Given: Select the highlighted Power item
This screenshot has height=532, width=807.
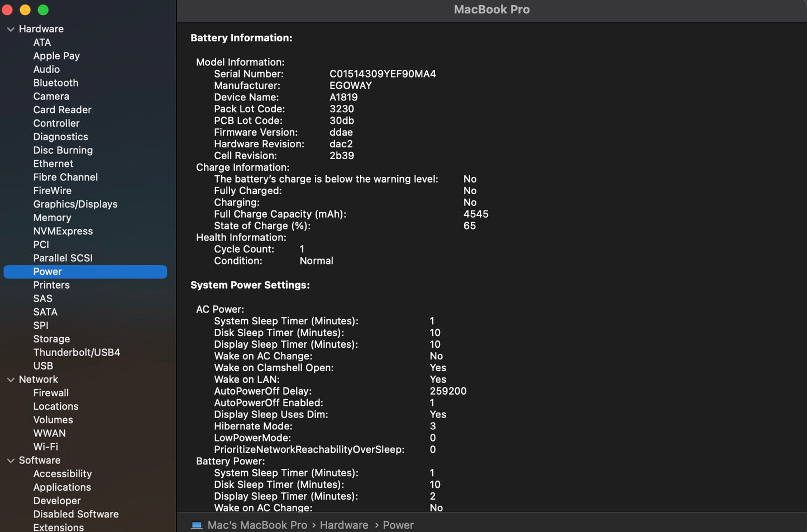Looking at the screenshot, I should (47, 272).
